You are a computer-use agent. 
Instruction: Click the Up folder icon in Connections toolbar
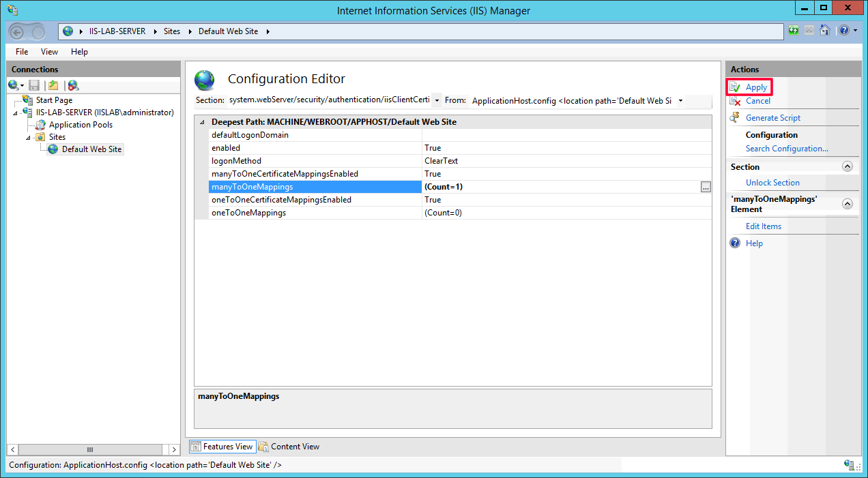click(53, 85)
